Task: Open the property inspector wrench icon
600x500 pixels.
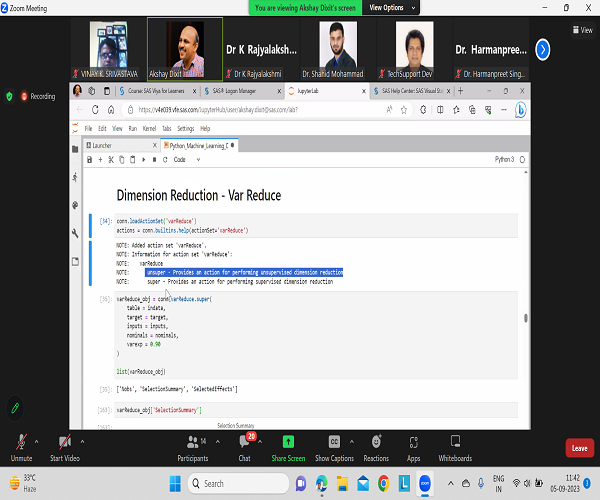Action: coord(75,233)
